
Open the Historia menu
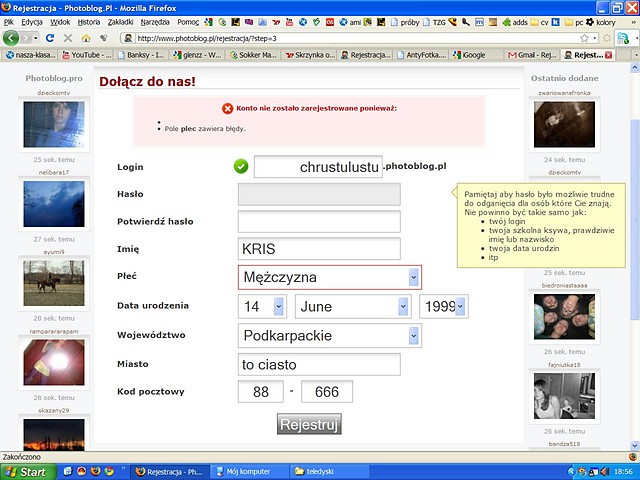[89, 22]
